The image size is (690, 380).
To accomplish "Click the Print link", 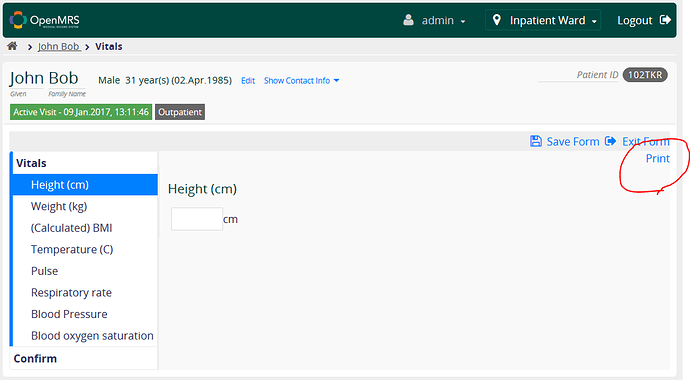I will (x=657, y=158).
